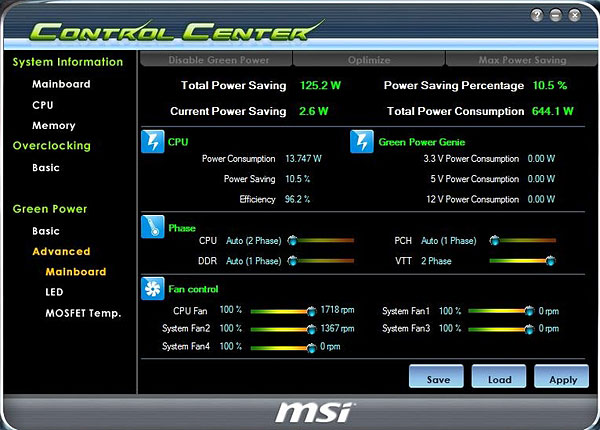Click System Fan2 1367 rpm reading
The height and width of the screenshot is (430, 600).
pyautogui.click(x=338, y=329)
